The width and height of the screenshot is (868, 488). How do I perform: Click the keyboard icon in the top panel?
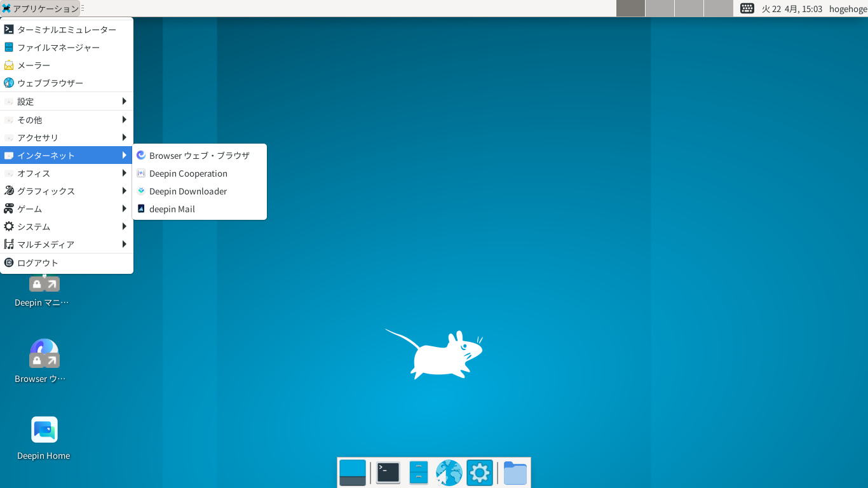tap(747, 8)
